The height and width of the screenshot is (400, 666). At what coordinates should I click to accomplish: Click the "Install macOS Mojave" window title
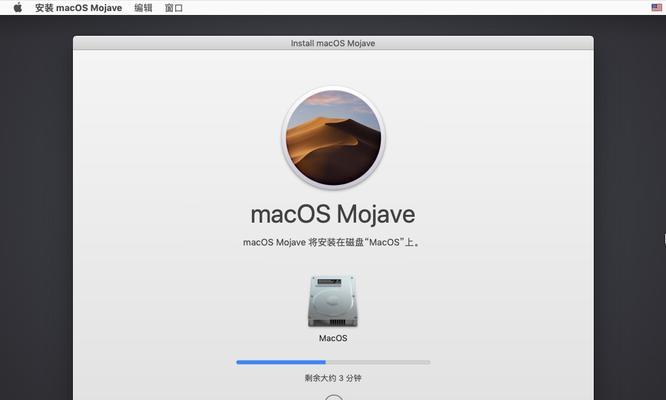(x=333, y=43)
